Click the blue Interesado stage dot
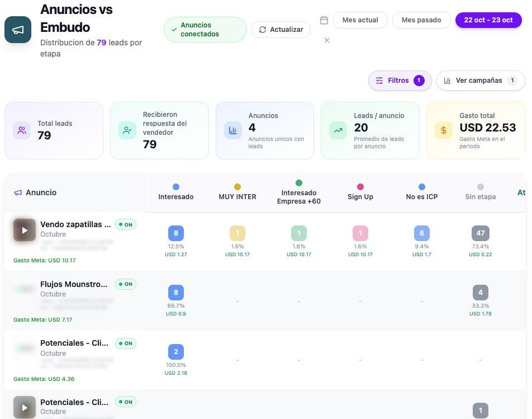The height and width of the screenshot is (419, 532). (175, 187)
